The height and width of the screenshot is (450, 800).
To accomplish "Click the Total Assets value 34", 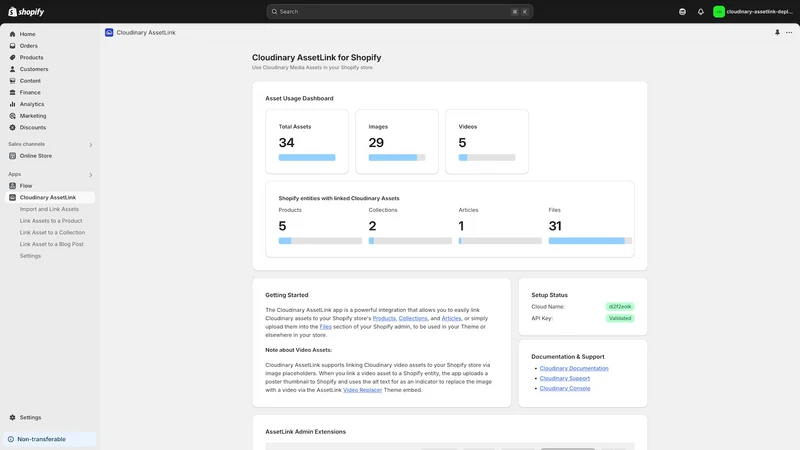I will [x=287, y=143].
